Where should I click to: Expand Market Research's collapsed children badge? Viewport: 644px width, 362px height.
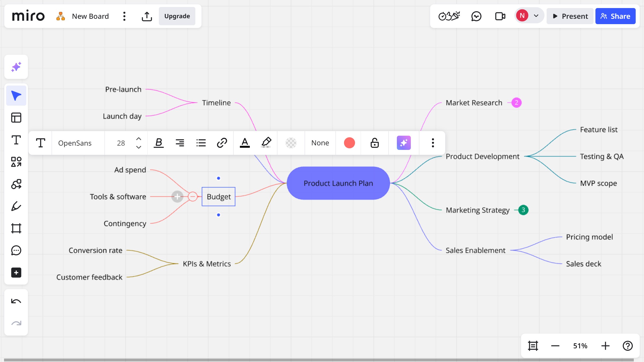point(516,103)
